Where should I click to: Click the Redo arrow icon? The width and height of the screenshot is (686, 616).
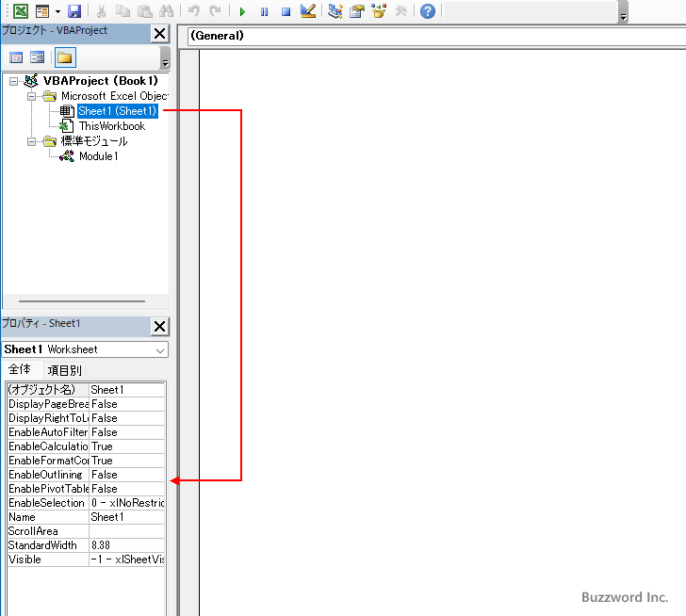215,11
